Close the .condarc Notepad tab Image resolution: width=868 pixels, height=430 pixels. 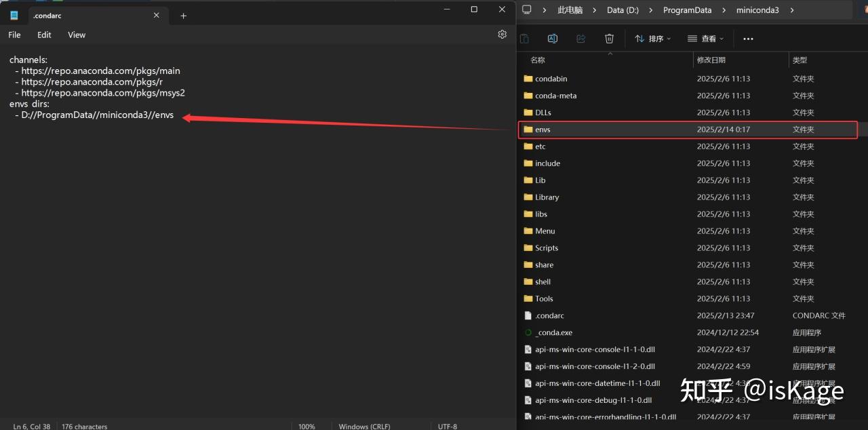tap(157, 15)
